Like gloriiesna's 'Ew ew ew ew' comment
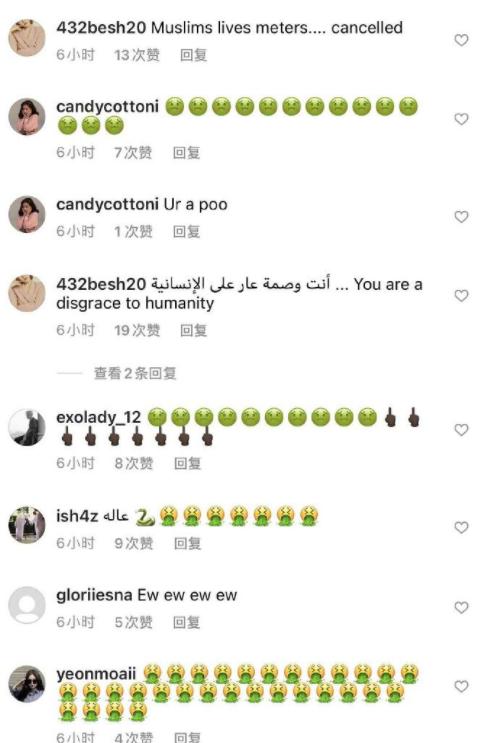489x743 pixels. click(x=461, y=607)
